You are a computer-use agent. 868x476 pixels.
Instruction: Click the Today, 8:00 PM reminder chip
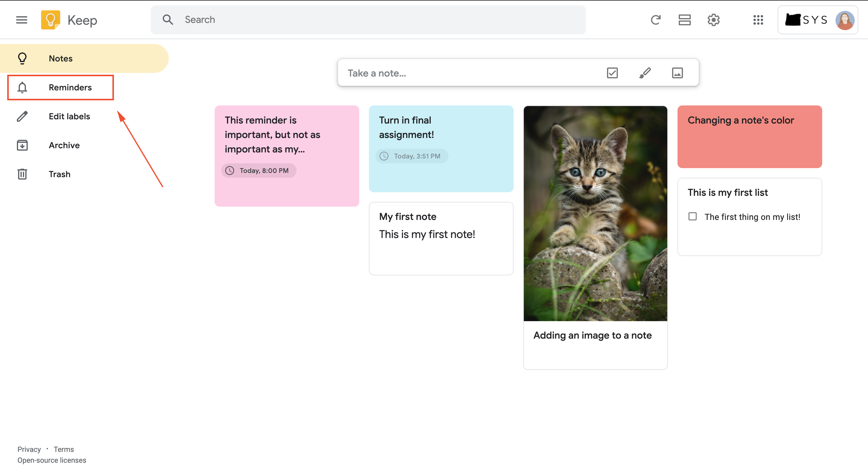[259, 171]
